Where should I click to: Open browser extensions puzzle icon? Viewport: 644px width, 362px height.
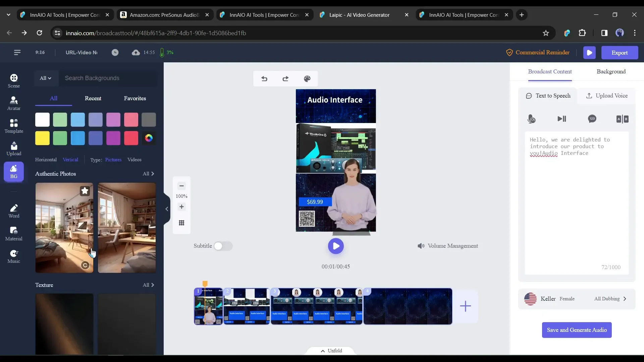582,33
